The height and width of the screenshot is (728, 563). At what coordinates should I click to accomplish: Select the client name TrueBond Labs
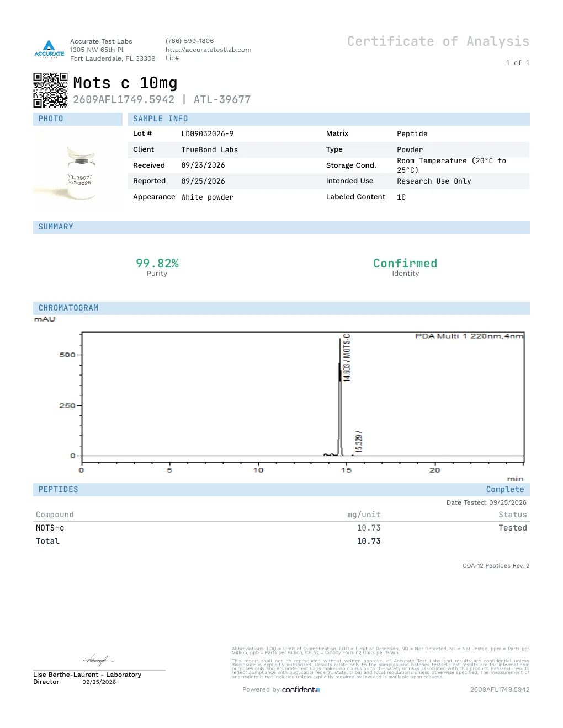coord(210,150)
